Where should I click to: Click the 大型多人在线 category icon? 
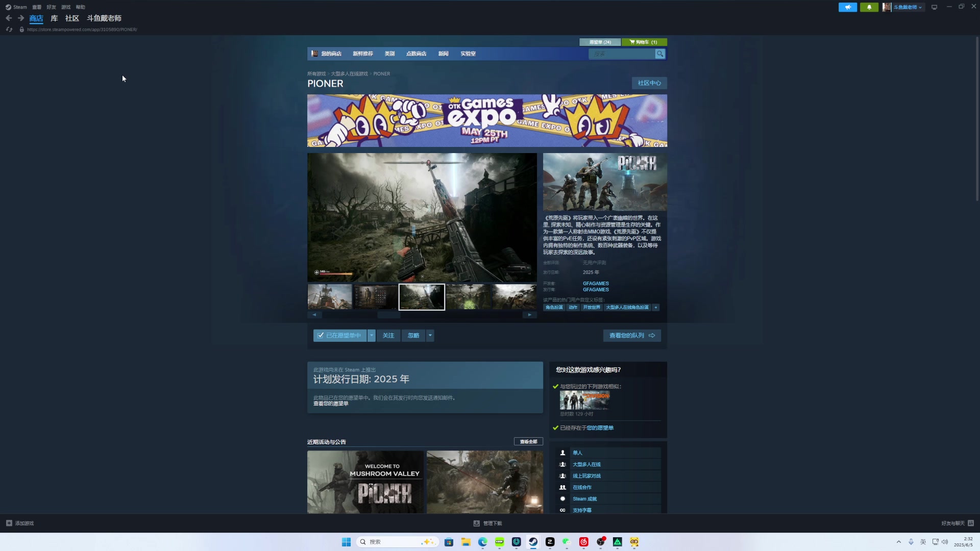point(562,464)
